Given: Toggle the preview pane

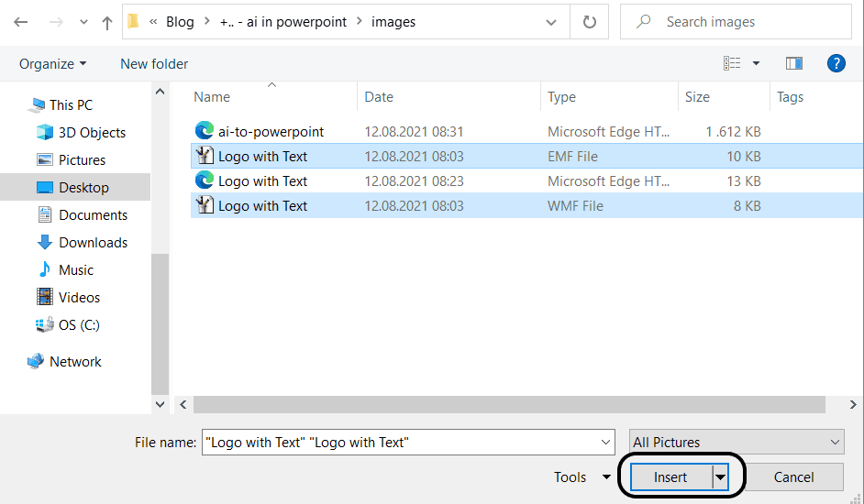Looking at the screenshot, I should point(794,63).
